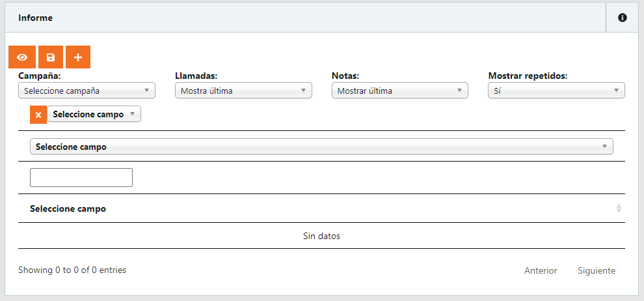This screenshot has height=301, width=644.
Task: Remove the field with the orange X button
Action: coord(38,115)
